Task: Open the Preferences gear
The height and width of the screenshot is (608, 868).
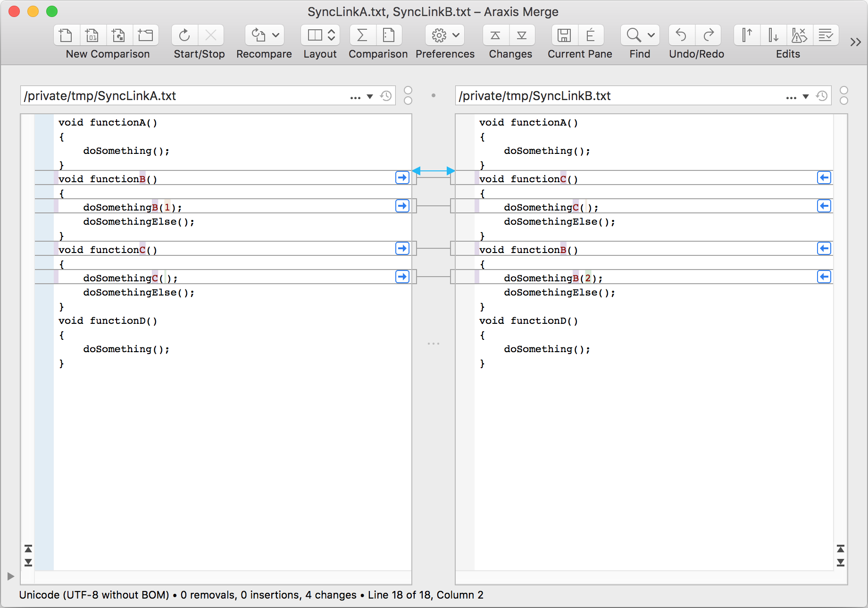Action: pyautogui.click(x=439, y=35)
